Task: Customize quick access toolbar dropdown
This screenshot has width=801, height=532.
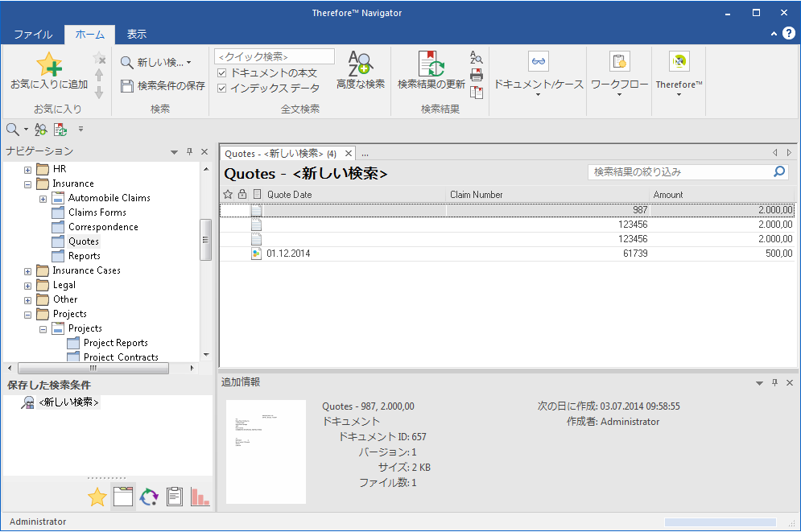Action: [x=81, y=130]
